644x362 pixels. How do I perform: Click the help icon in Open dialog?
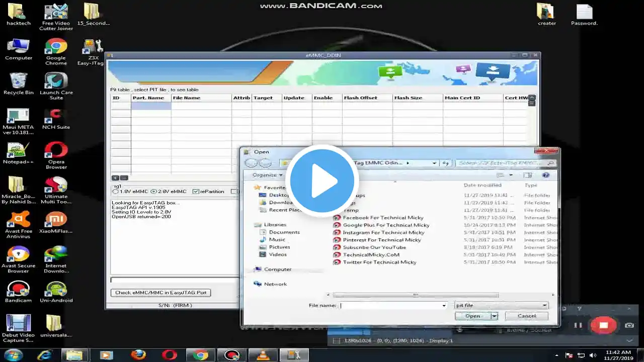[546, 175]
